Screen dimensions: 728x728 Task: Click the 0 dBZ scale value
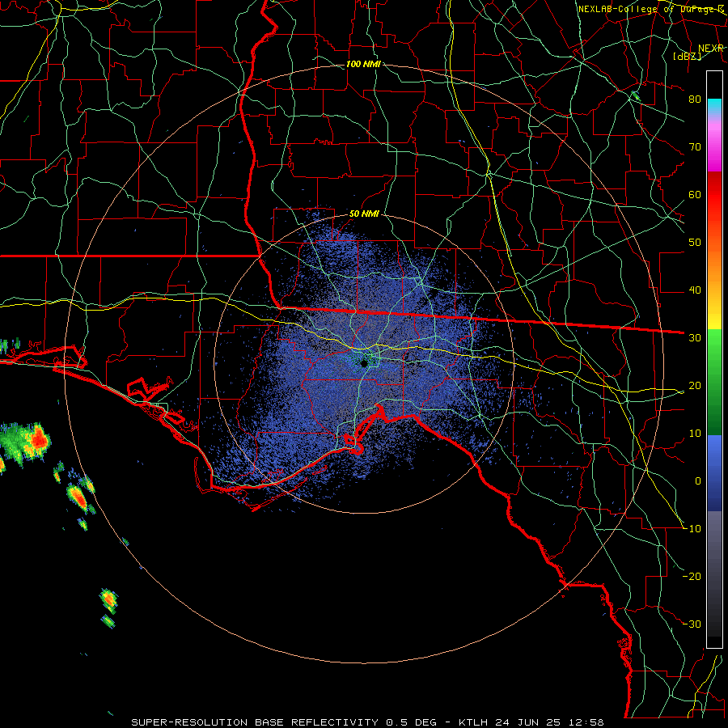(698, 481)
